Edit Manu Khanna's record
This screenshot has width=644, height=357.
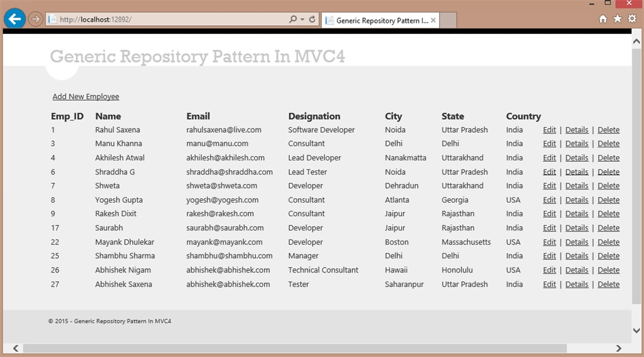[549, 144]
